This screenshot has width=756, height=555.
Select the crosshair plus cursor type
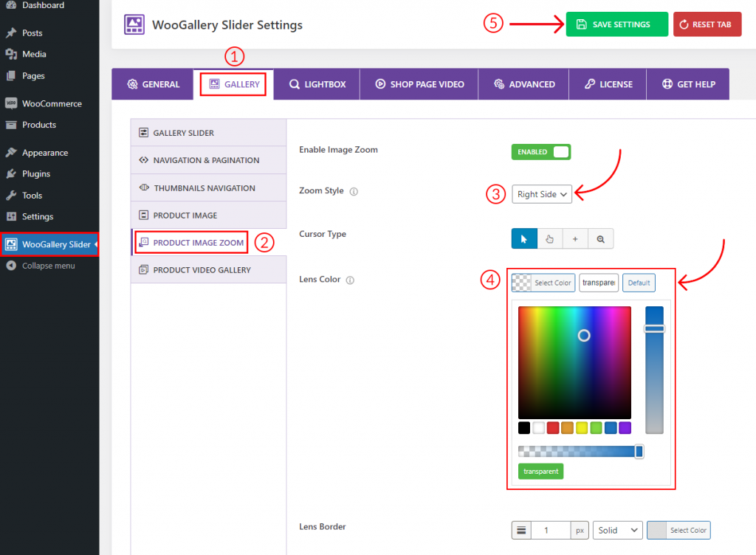(x=575, y=239)
